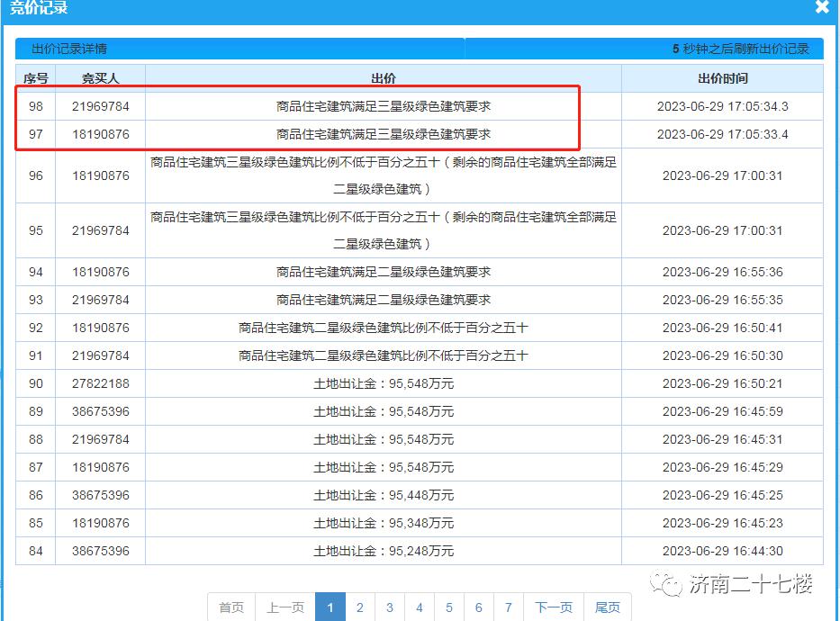Jump to page 3

pos(390,607)
